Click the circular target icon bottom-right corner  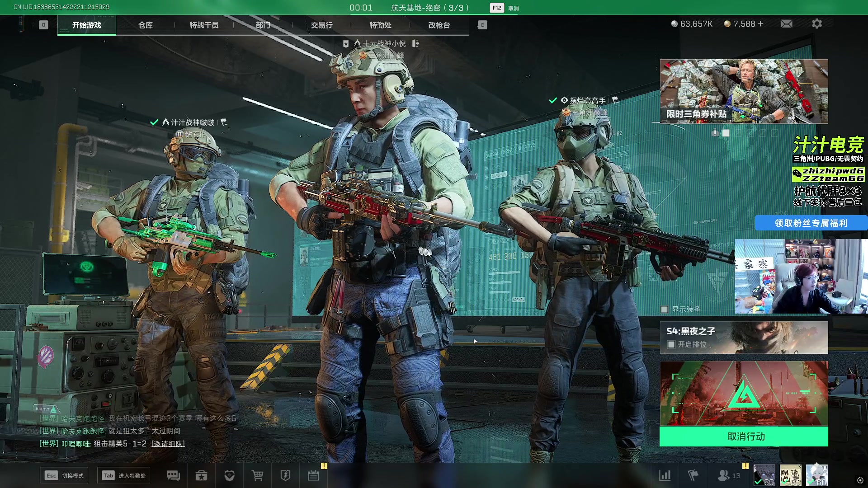point(860,480)
